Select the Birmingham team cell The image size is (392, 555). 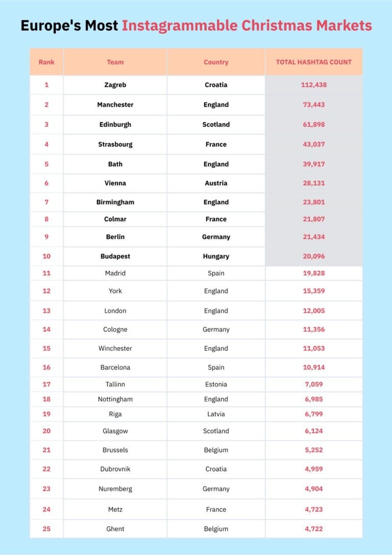(115, 202)
